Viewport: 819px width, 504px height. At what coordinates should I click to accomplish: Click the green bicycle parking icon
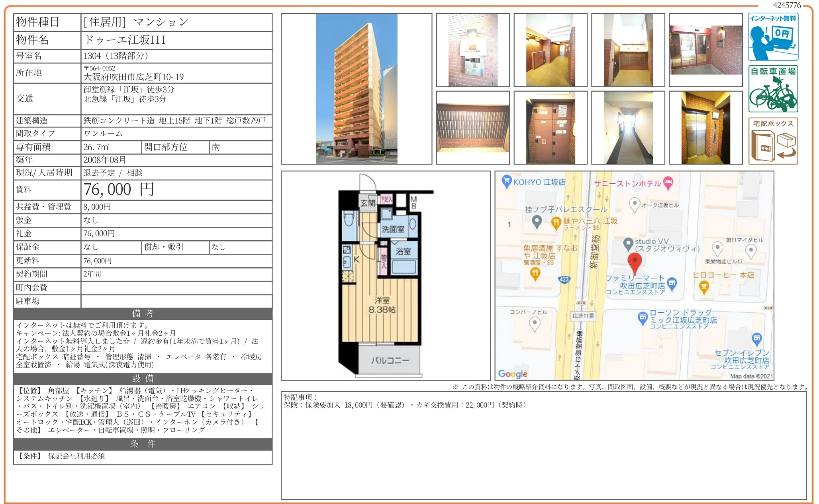772,89
